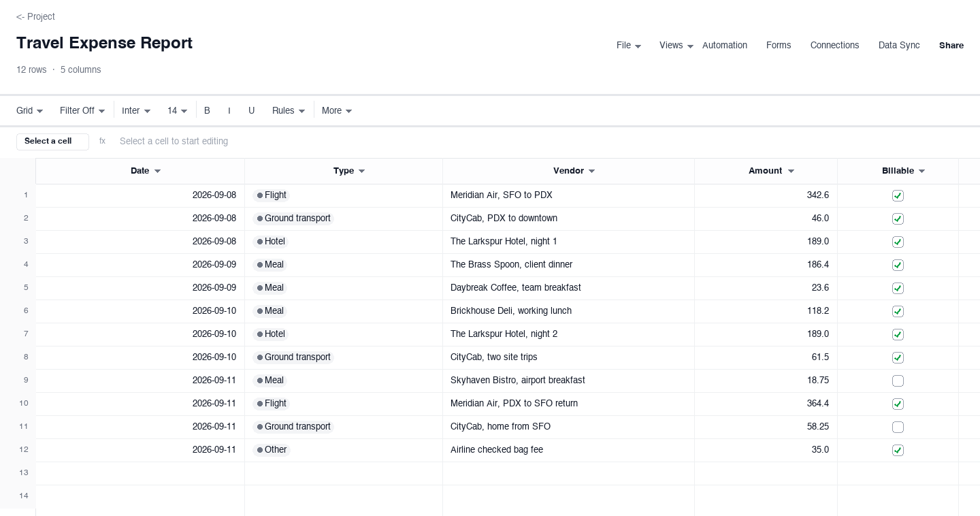The image size is (980, 516).
Task: Uncheck Billable for Brickhouse Deli lunch
Action: [898, 311]
